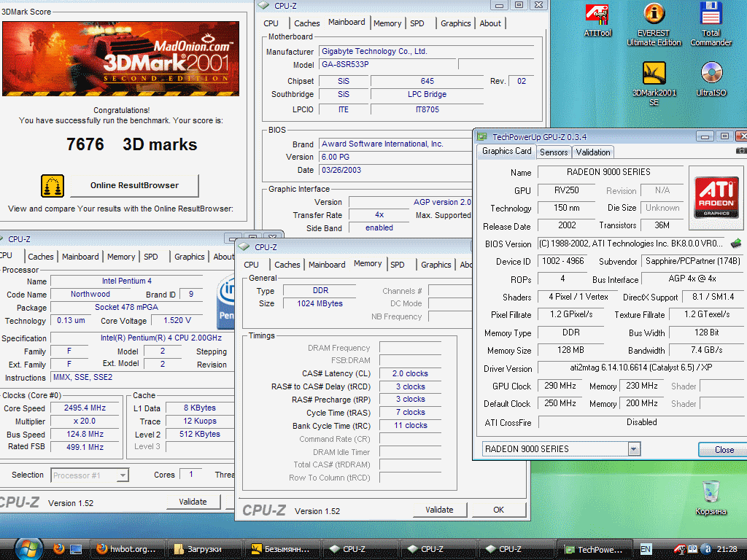The image size is (747, 560).
Task: Click Show Desktop quick launch icon
Action: point(76,550)
